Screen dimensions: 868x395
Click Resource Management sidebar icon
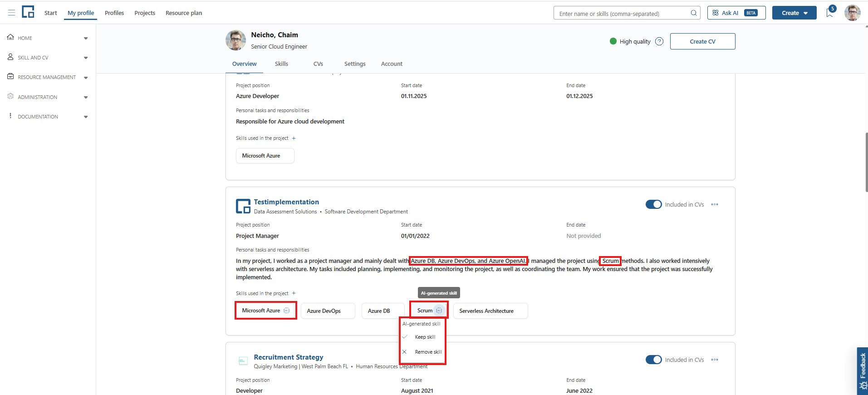[10, 77]
